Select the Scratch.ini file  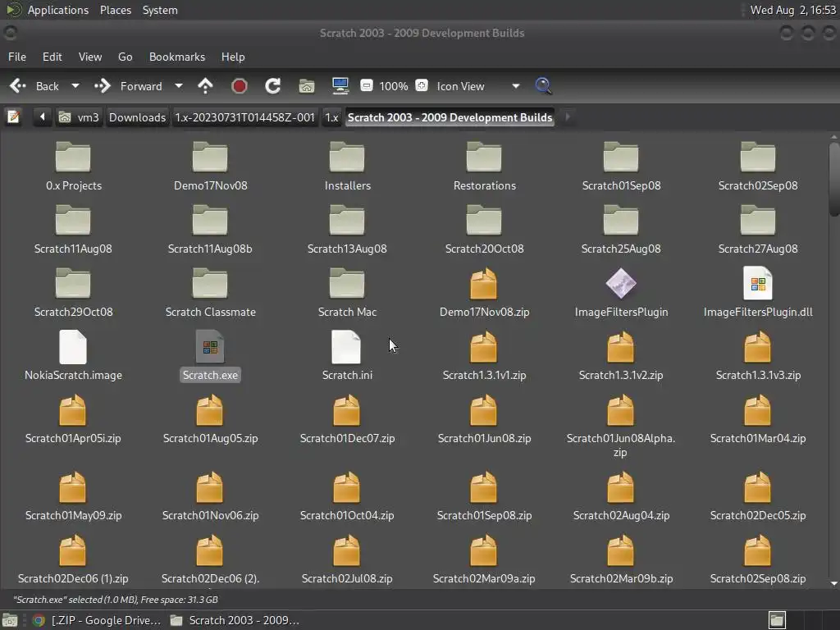(x=346, y=355)
